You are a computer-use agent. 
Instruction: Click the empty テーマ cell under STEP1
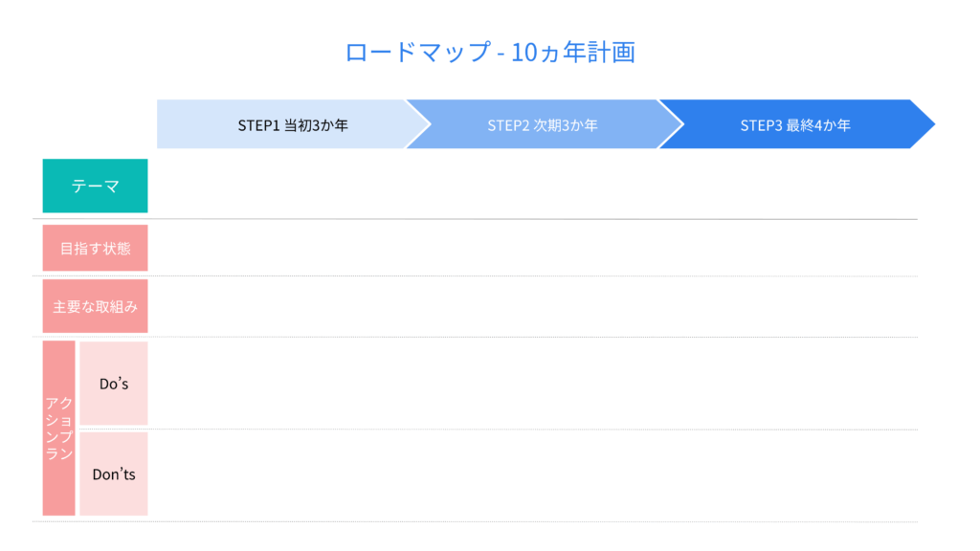click(x=282, y=186)
